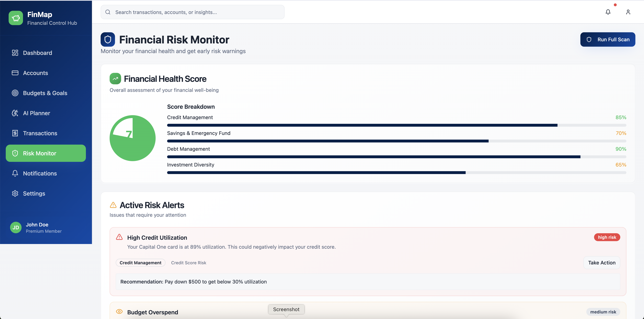Click the Savings & Emergency Fund progress bar
The image size is (644, 319).
397,141
